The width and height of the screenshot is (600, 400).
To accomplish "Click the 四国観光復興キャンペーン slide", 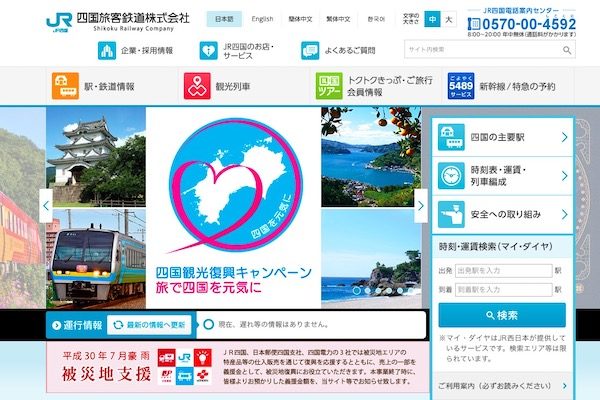I will (x=233, y=207).
